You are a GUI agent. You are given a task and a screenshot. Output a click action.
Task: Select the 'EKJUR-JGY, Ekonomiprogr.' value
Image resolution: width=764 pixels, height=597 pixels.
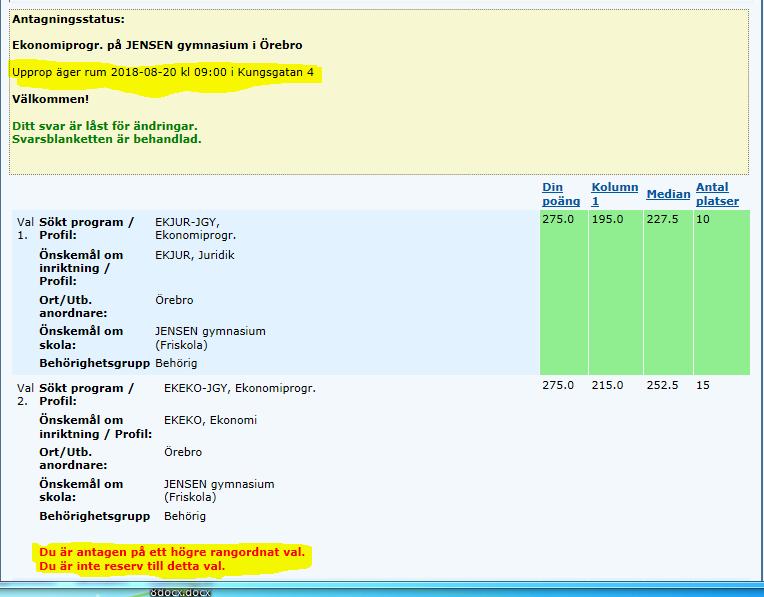[195, 229]
